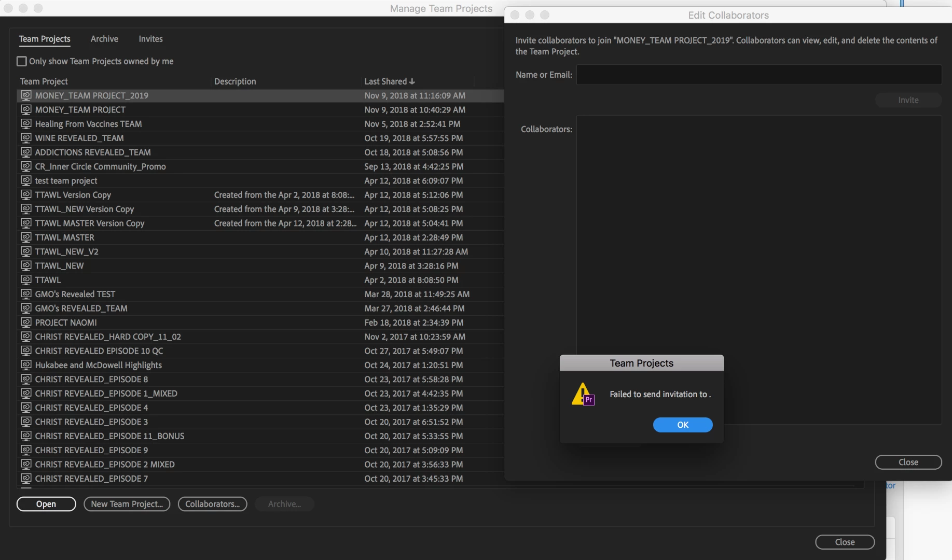
Task: Select CHRIST REVEALED_EPISODE 9 project
Action: pyautogui.click(x=260, y=450)
